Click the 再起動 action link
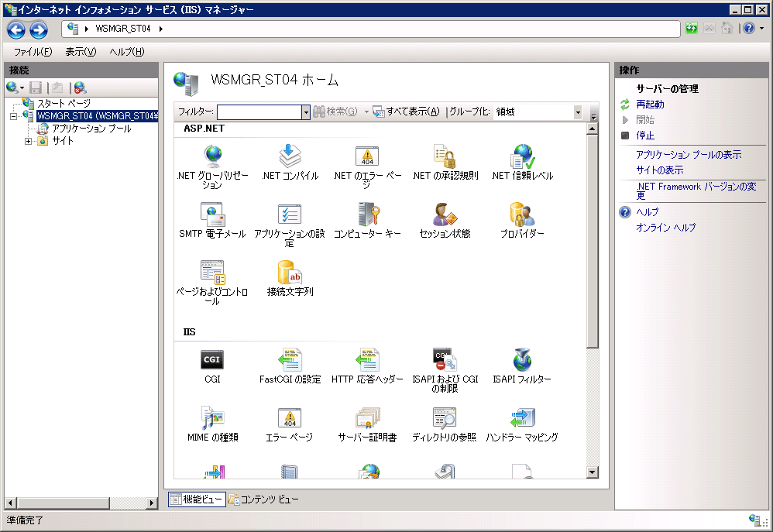 (650, 105)
